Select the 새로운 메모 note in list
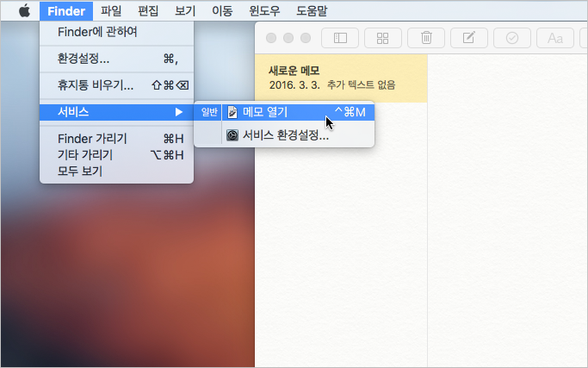 click(x=341, y=78)
